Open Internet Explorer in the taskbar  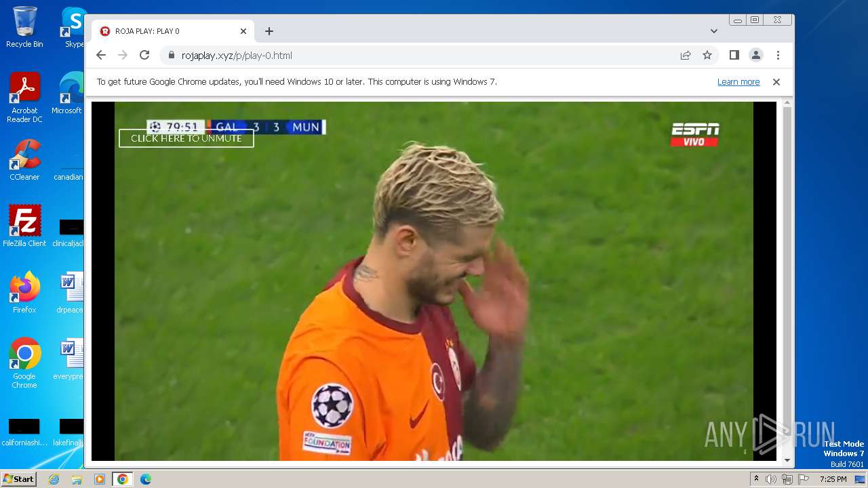54,479
